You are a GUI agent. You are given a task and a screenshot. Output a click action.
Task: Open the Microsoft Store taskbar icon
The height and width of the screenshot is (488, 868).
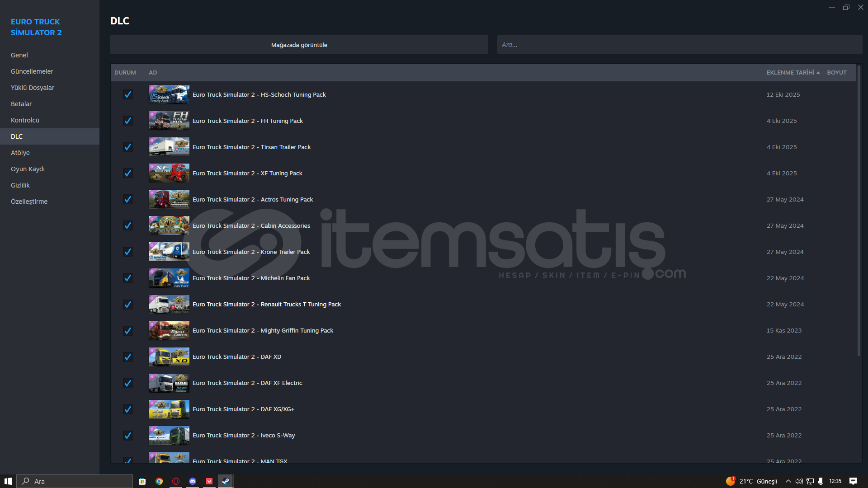click(x=142, y=481)
